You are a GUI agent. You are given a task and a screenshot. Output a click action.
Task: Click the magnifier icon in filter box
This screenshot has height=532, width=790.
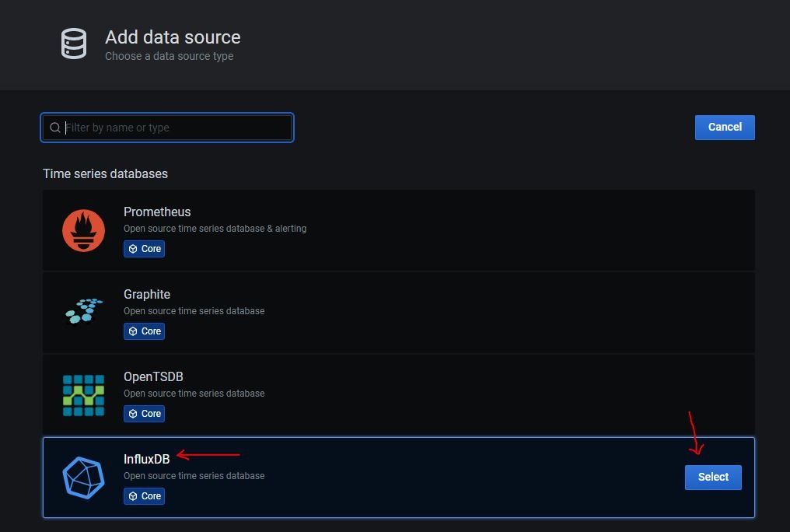(55, 128)
